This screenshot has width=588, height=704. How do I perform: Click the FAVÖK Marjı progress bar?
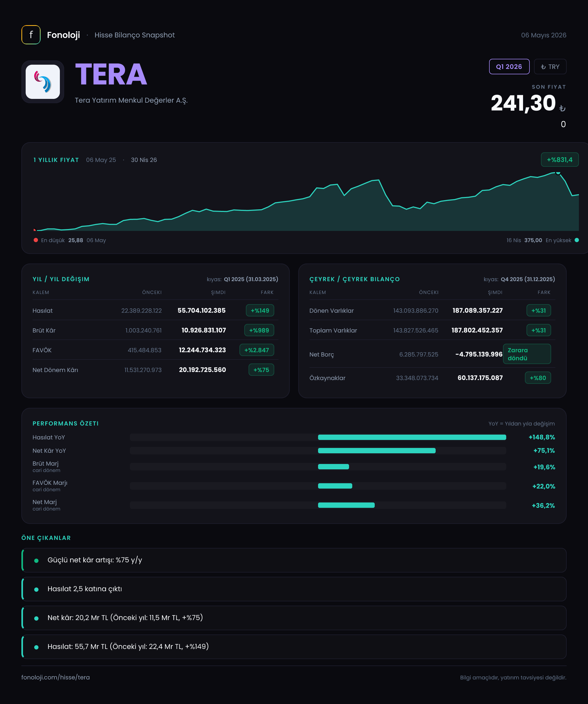tap(318, 486)
